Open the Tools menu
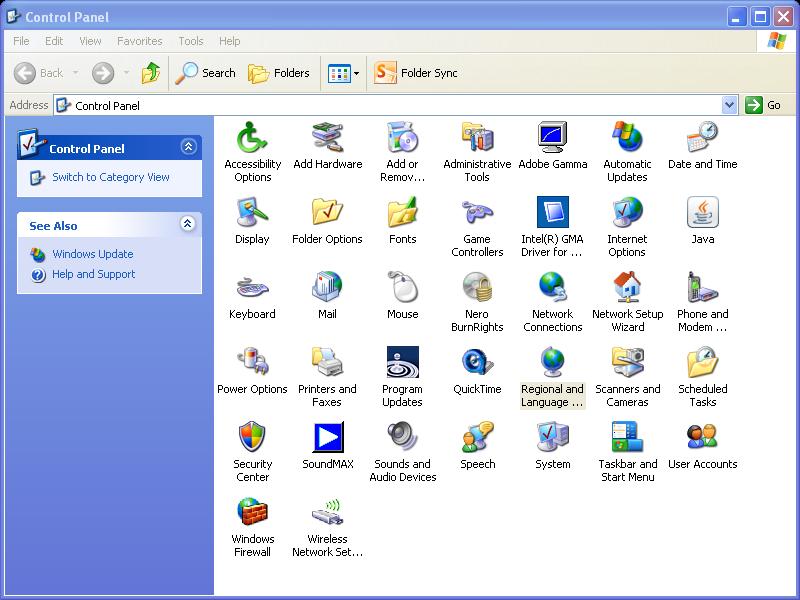This screenshot has height=600, width=800. click(x=191, y=41)
